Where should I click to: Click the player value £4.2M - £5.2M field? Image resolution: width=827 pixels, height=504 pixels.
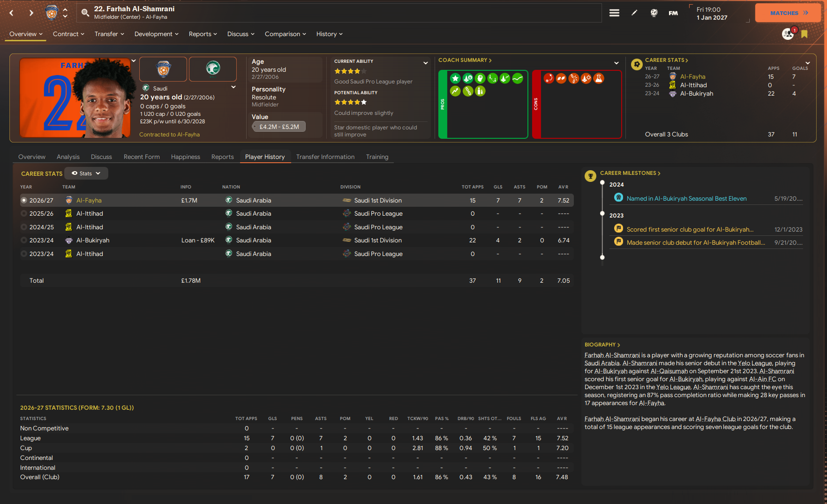279,127
